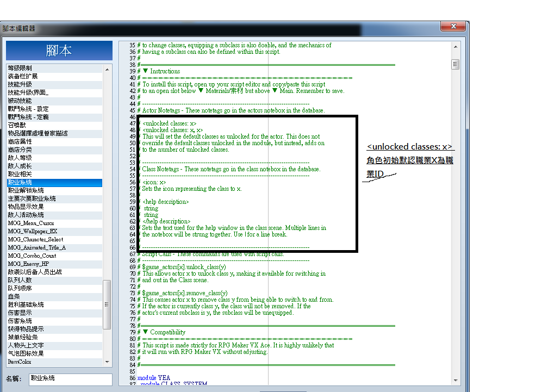Pick the 职业相关 script
Image resolution: width=542 pixels, height=392 pixels.
(x=54, y=174)
